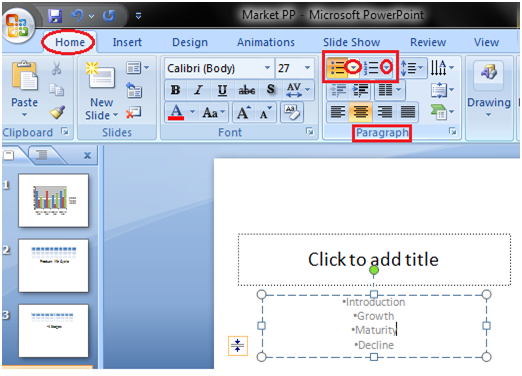The width and height of the screenshot is (522, 376).
Task: Click the Paste button
Action: pyautogui.click(x=24, y=89)
